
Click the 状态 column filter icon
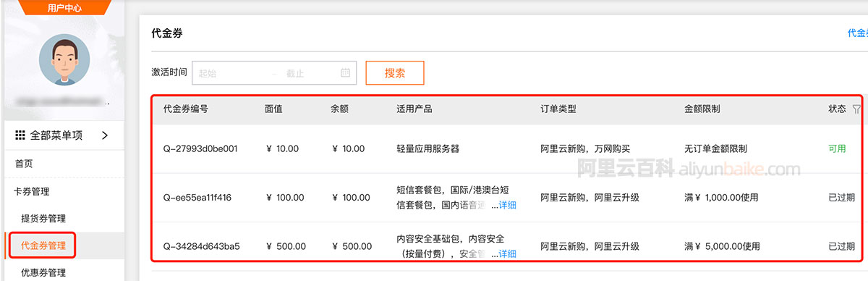[x=856, y=109]
